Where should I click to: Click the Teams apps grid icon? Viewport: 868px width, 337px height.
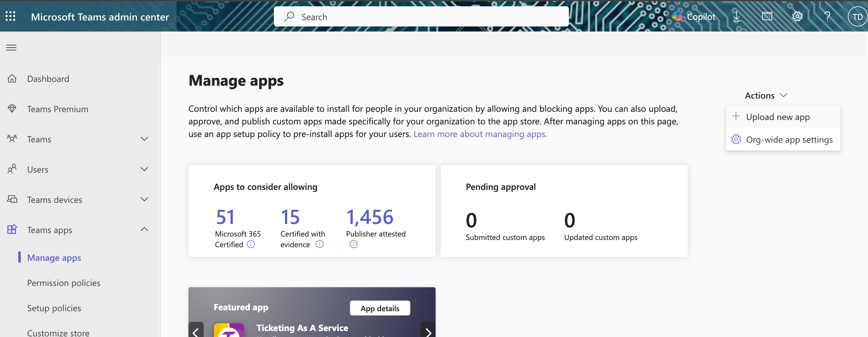(x=12, y=229)
